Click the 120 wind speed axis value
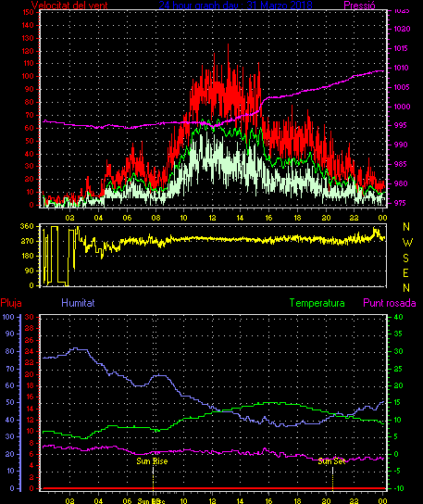This screenshot has width=423, height=504. 29,51
